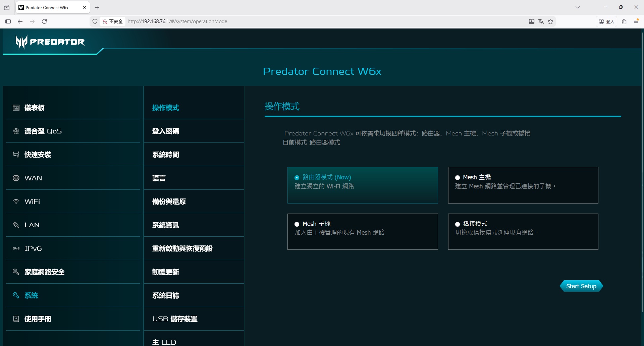Click the 建立獨立的 Wi-Fi 網路 description
This screenshot has width=644, height=346.
[324, 186]
